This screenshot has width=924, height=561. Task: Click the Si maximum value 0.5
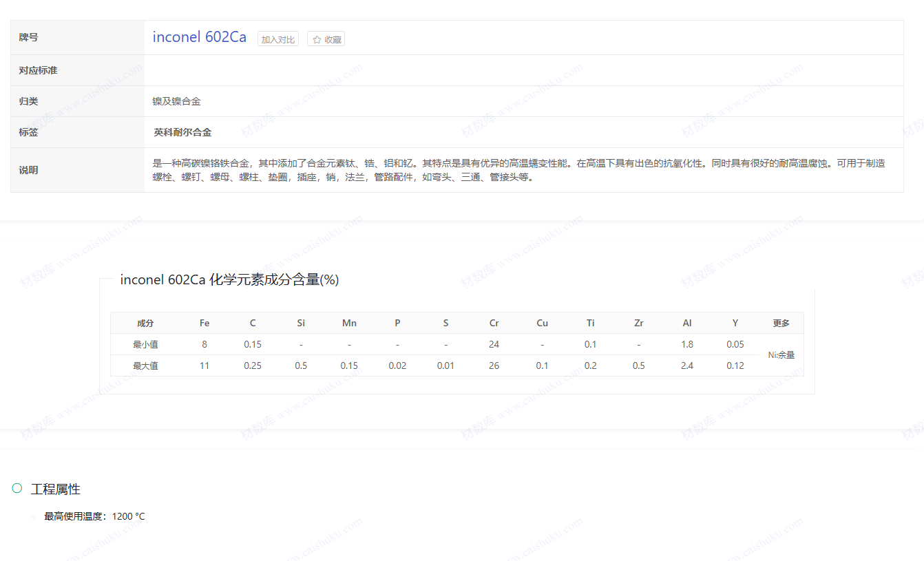coord(301,366)
